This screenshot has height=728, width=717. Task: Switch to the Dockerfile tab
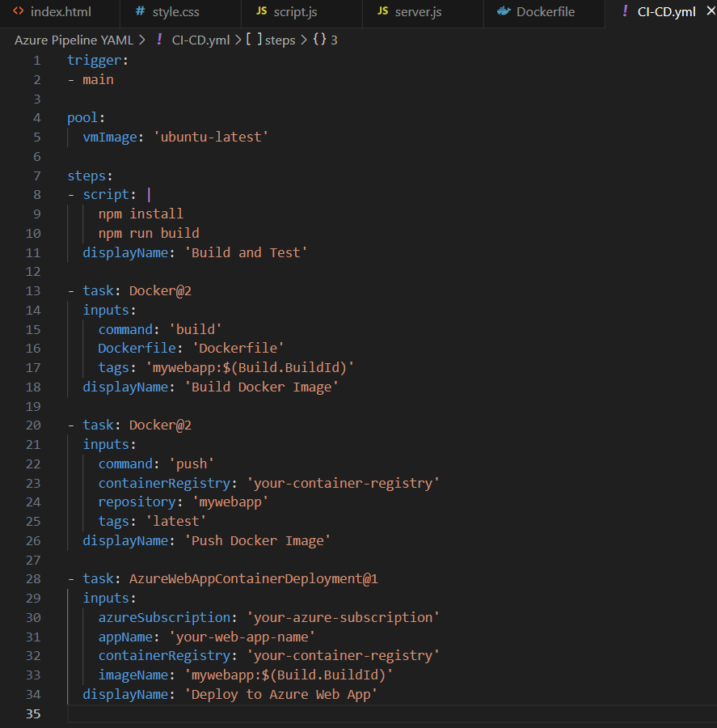(x=542, y=11)
